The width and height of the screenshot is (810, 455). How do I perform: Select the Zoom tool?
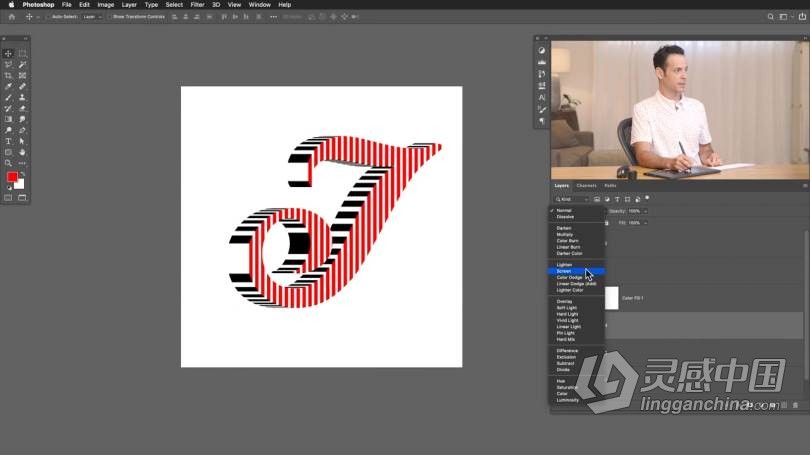pyautogui.click(x=9, y=163)
